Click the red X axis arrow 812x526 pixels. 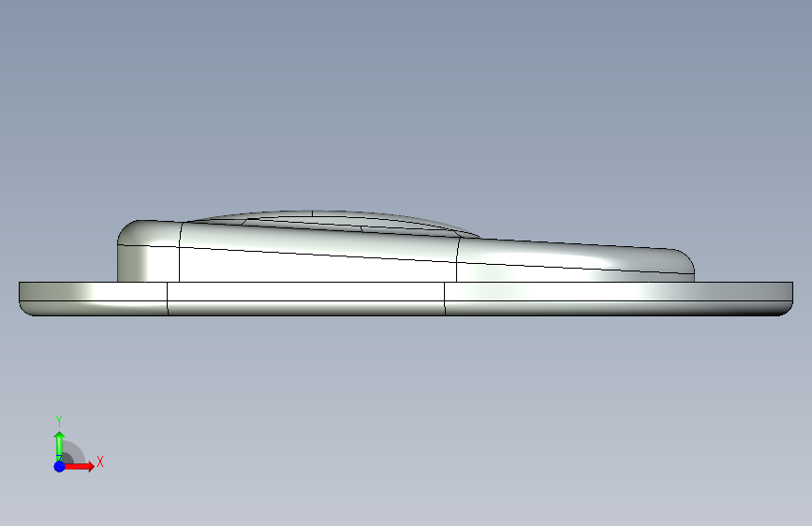pyautogui.click(x=79, y=466)
